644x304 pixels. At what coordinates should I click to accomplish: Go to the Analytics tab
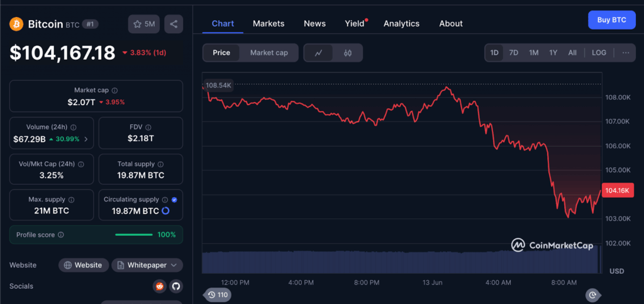pos(401,23)
